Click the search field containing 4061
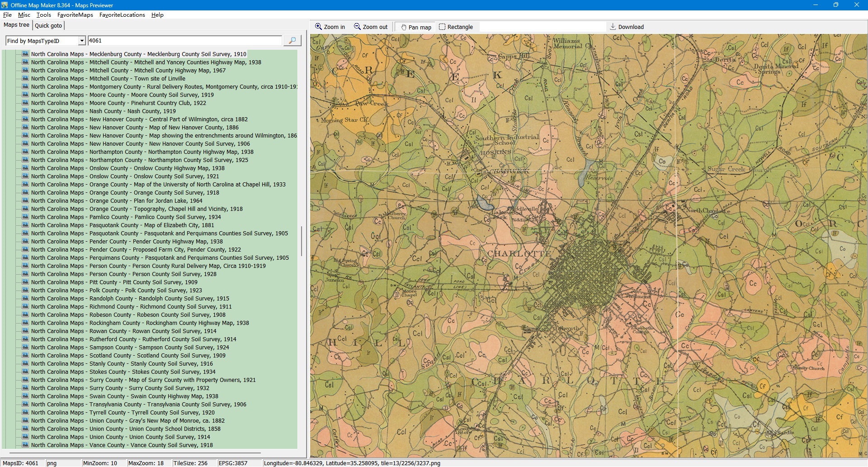Image resolution: width=868 pixels, height=467 pixels. (184, 41)
